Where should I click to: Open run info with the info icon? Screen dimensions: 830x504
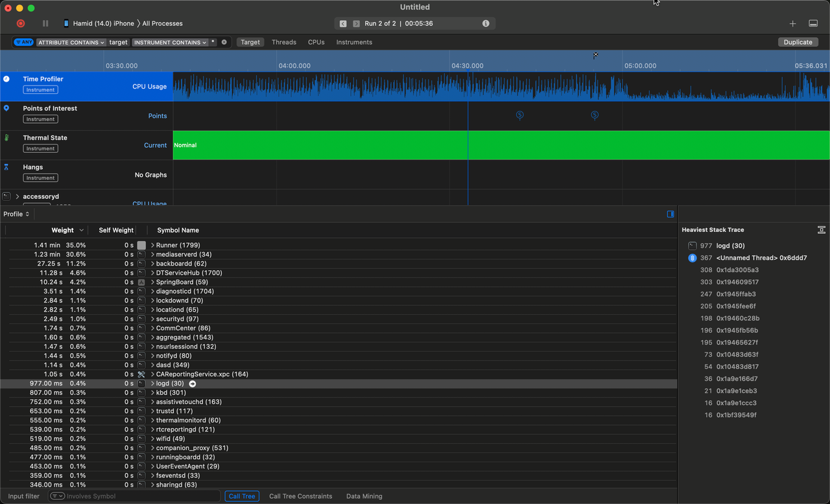point(486,23)
